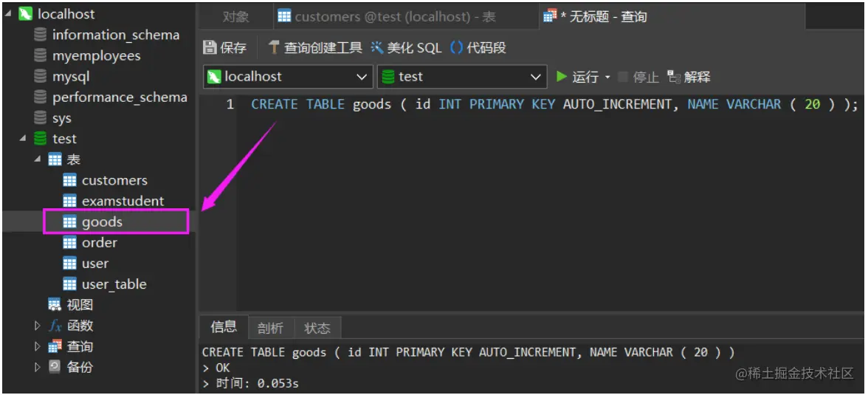This screenshot has height=395, width=868.
Task: Click the 运行 run button label
Action: pyautogui.click(x=585, y=77)
